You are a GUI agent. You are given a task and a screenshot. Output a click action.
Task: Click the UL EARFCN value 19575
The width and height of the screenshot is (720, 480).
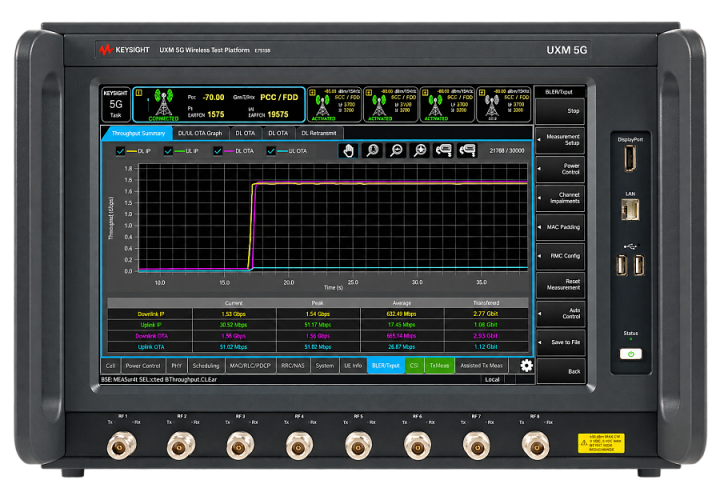coord(277,114)
